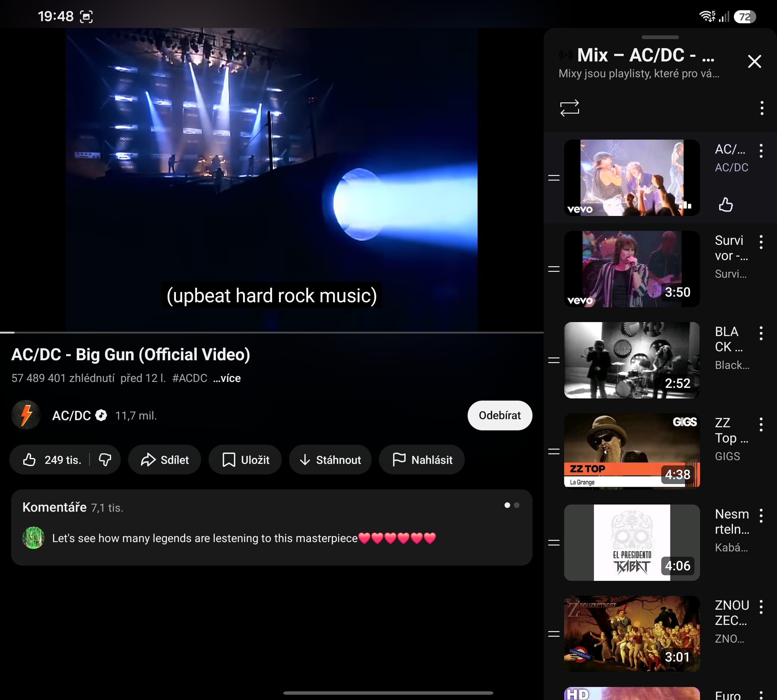Tap the "57 489 401 zhlédnutí" view count
Viewport: 777px width, 700px height.
point(63,379)
